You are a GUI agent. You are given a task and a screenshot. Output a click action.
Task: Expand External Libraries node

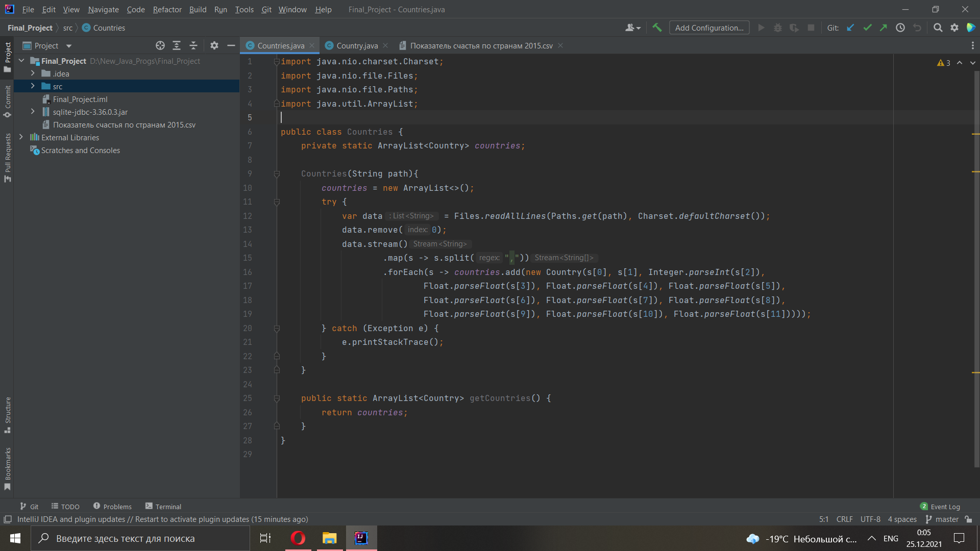tap(21, 137)
